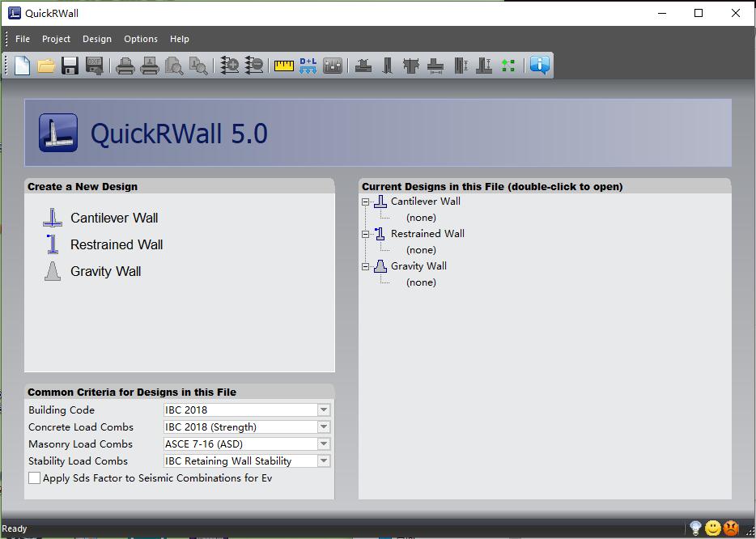Open the D+L load combinations tool
The width and height of the screenshot is (756, 539).
pyautogui.click(x=308, y=66)
